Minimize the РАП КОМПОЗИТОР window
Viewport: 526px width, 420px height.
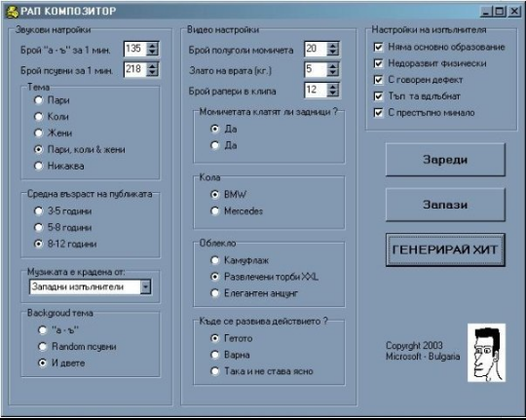[x=486, y=12]
